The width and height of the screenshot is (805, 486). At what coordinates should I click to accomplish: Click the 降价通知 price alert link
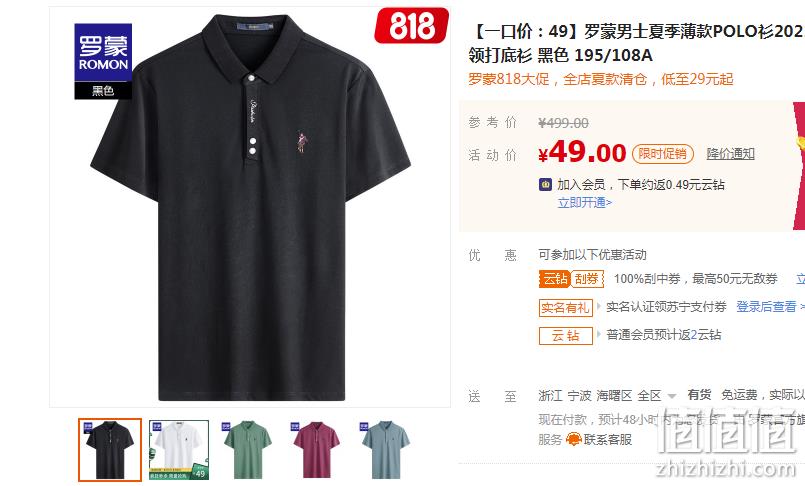click(x=731, y=153)
